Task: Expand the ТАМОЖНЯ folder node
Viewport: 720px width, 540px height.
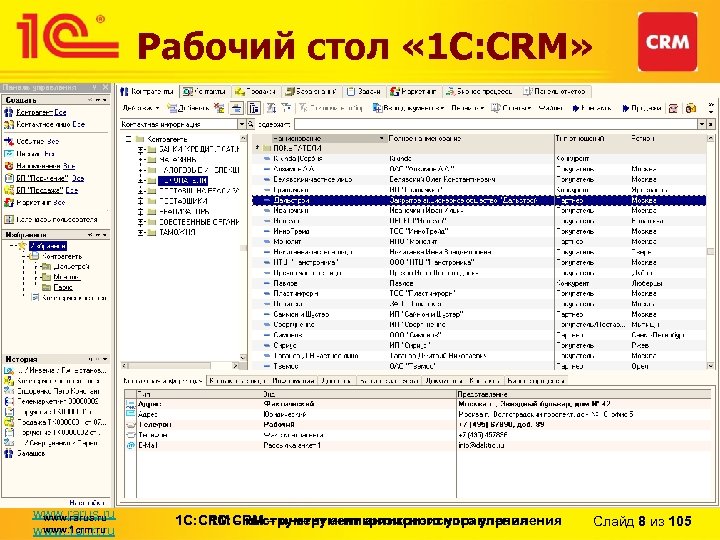Action: click(141, 232)
